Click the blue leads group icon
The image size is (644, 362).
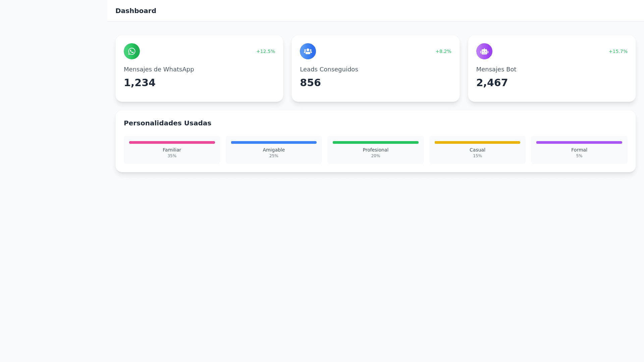coord(308,51)
